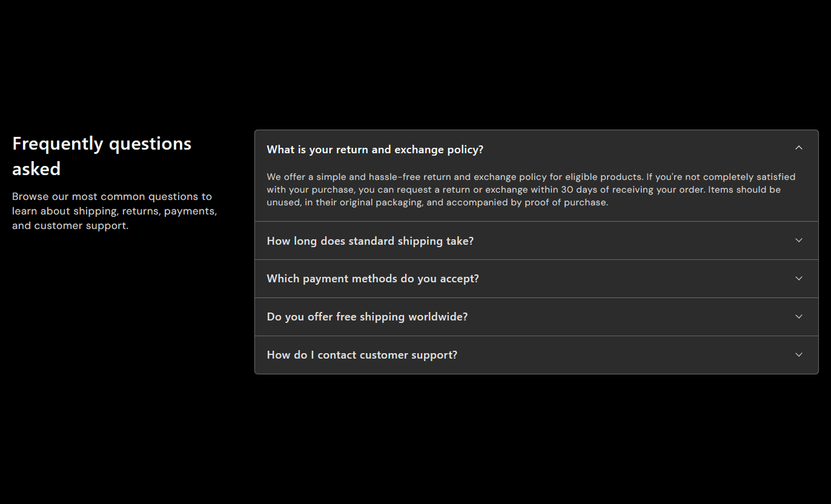Image resolution: width=831 pixels, height=504 pixels.
Task: Collapse the return and exchange policy chevron
Action: click(799, 148)
